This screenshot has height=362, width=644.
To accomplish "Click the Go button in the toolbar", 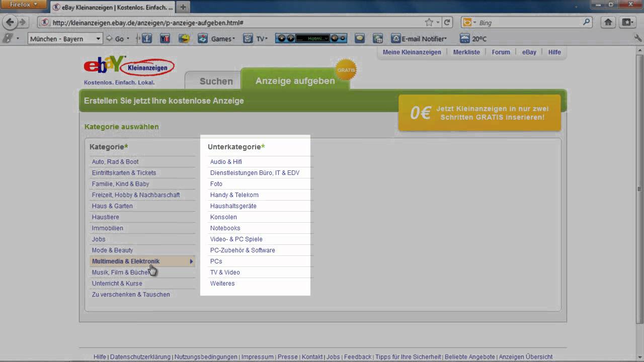I will [115, 39].
